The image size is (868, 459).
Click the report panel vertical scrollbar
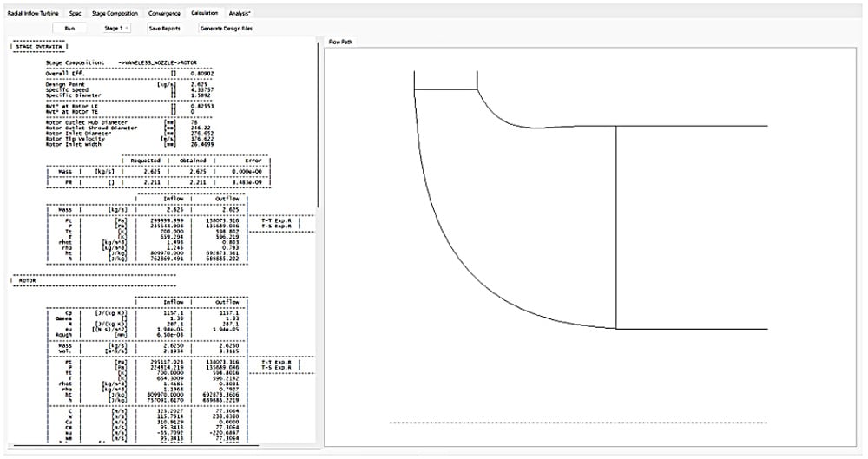click(x=318, y=125)
